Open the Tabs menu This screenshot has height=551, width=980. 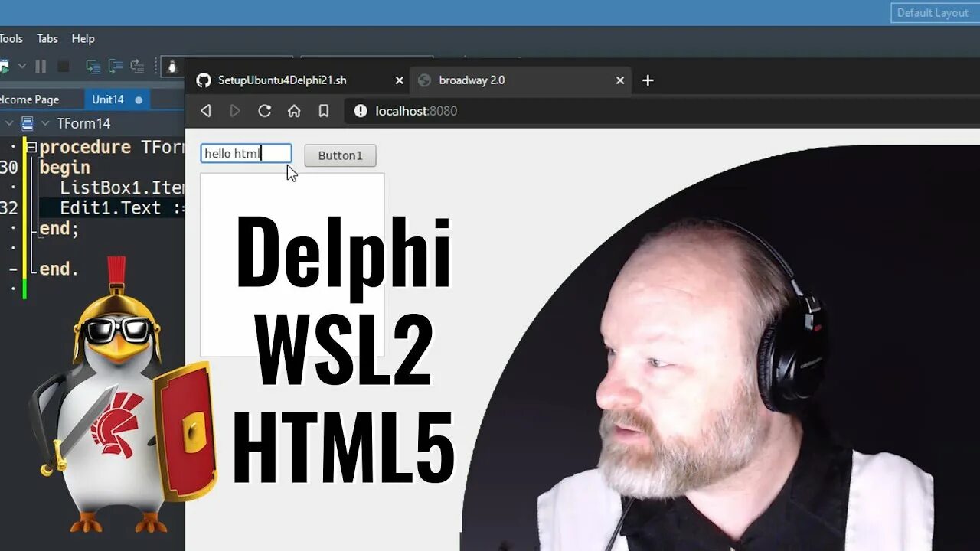47,38
